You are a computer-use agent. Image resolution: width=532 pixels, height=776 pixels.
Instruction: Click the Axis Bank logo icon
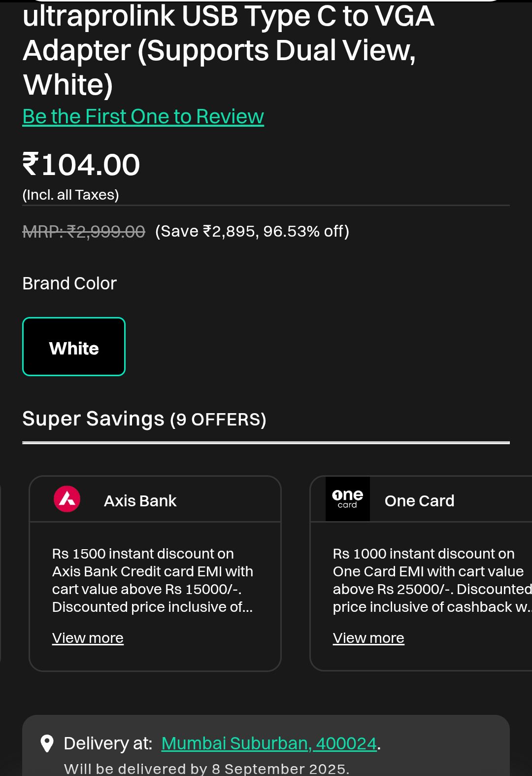[67, 499]
